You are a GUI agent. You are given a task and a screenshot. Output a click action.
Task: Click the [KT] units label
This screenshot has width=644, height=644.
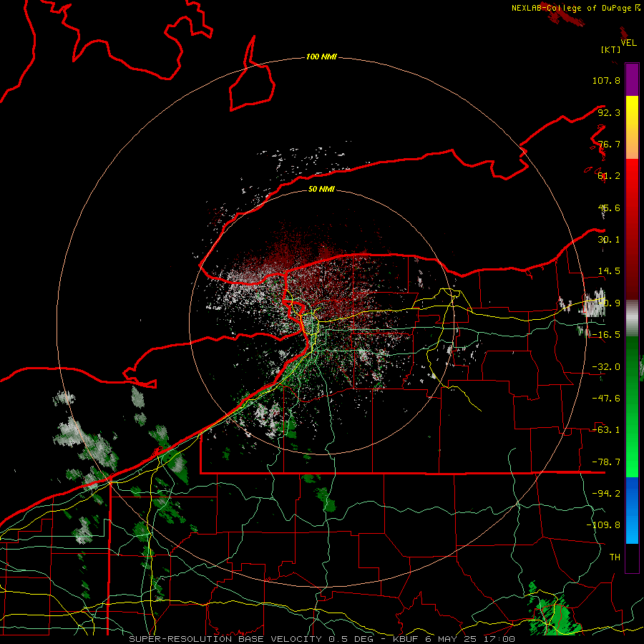[x=610, y=49]
